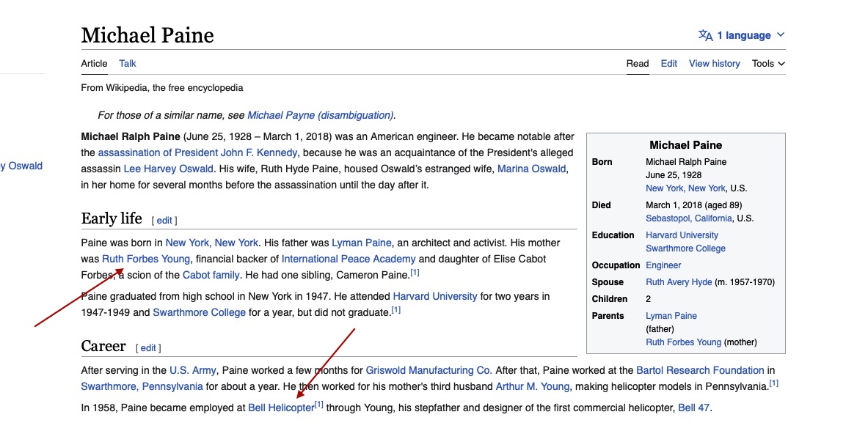Image resolution: width=868 pixels, height=431 pixels.
Task: Select the 'Career' heading text
Action: [x=103, y=347]
